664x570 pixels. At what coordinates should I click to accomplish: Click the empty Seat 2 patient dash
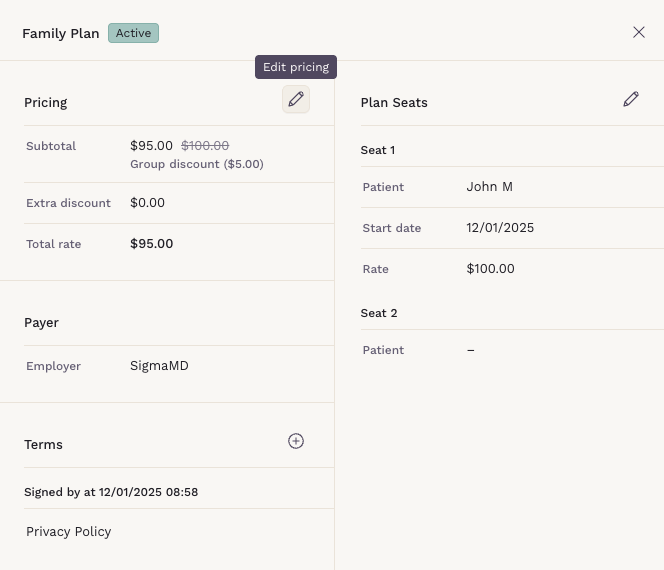(x=471, y=350)
